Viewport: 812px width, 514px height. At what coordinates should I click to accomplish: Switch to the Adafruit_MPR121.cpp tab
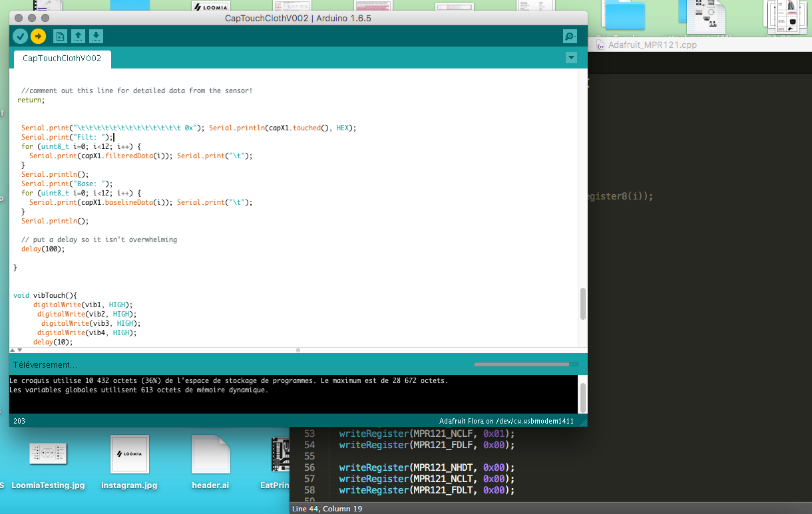[652, 45]
